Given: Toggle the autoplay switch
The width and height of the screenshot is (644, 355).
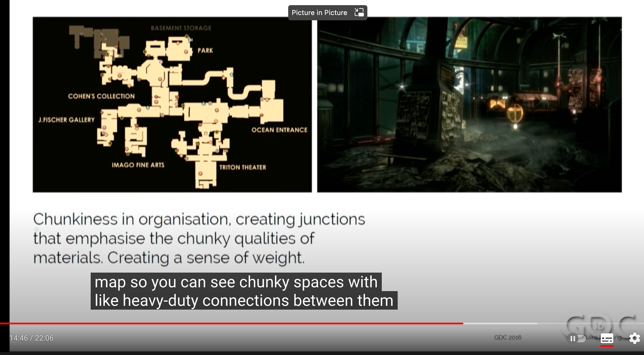Looking at the screenshot, I should pos(576,339).
